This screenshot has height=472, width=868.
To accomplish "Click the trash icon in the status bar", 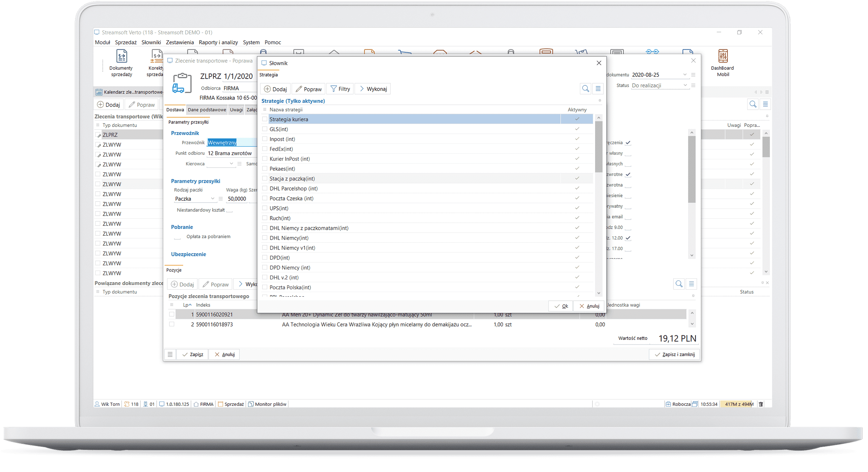I will (x=761, y=404).
